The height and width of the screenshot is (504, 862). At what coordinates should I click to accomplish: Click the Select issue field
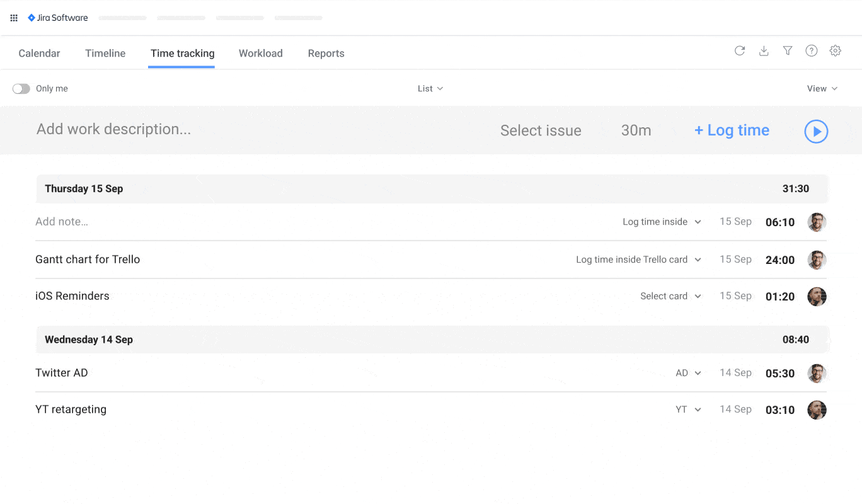tap(540, 130)
